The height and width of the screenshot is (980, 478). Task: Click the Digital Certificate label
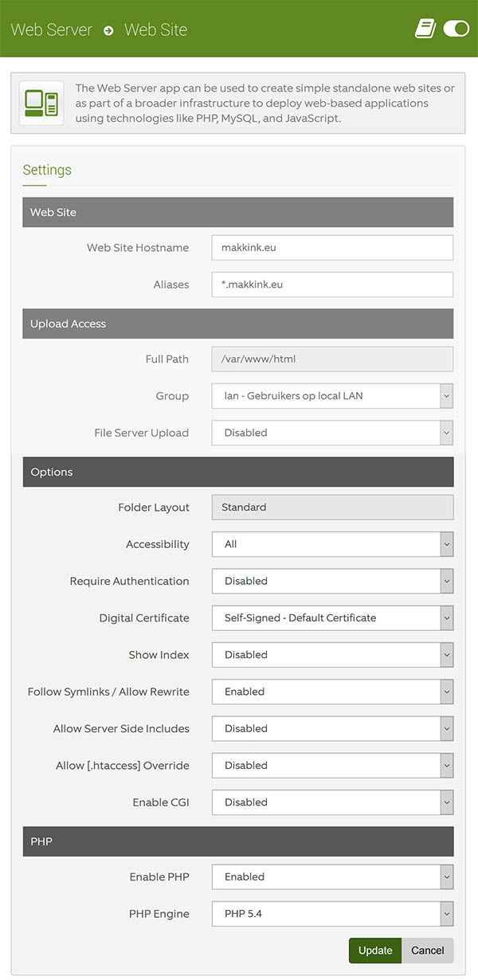(x=144, y=618)
